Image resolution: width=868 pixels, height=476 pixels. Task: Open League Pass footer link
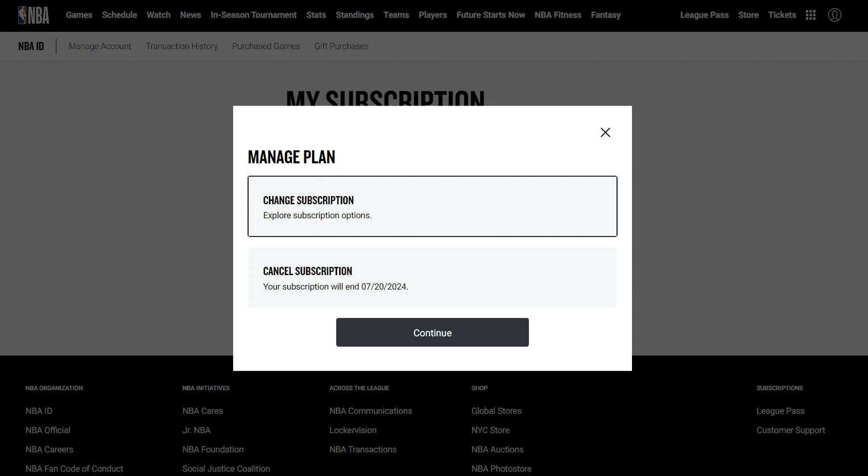click(x=780, y=411)
